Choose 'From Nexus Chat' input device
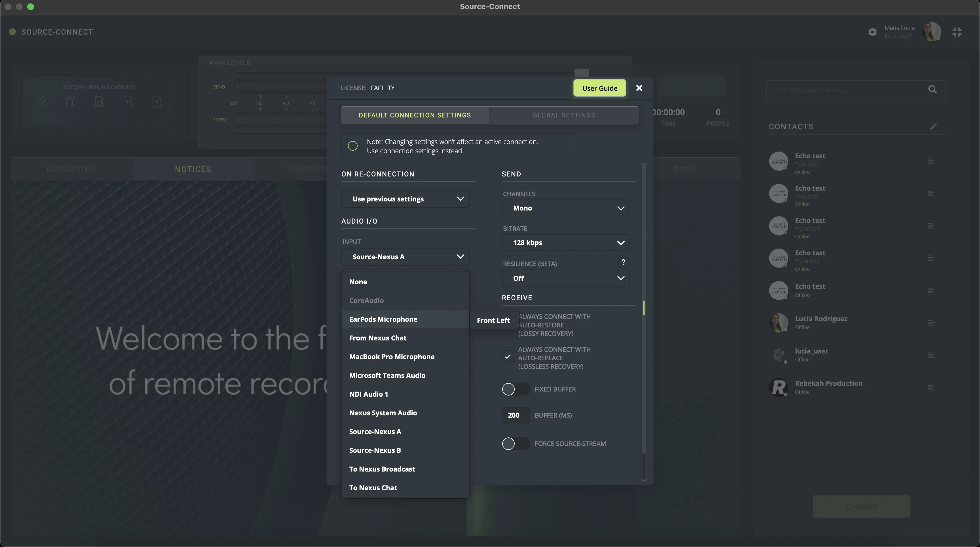The width and height of the screenshot is (980, 547). pos(405,338)
